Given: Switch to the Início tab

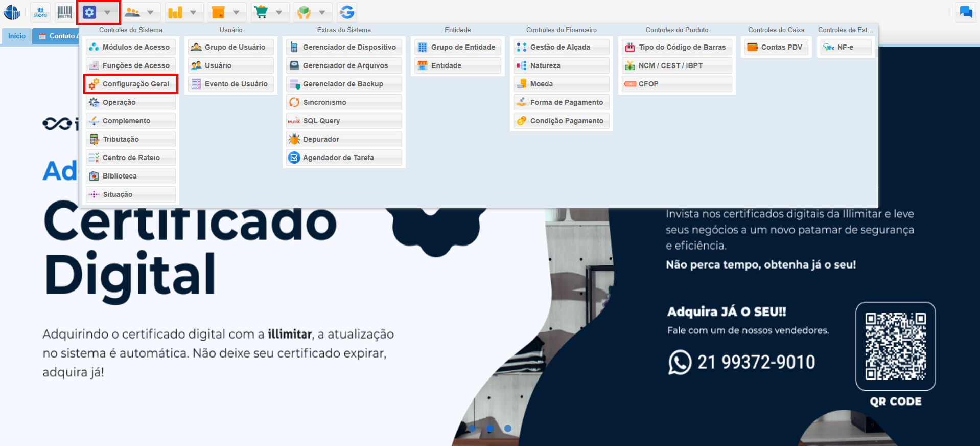Looking at the screenshot, I should 17,36.
